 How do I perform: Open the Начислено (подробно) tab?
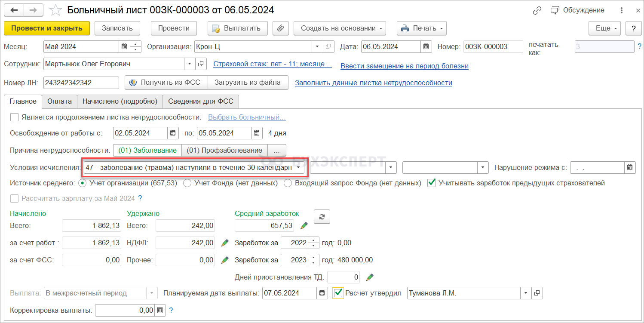point(120,102)
